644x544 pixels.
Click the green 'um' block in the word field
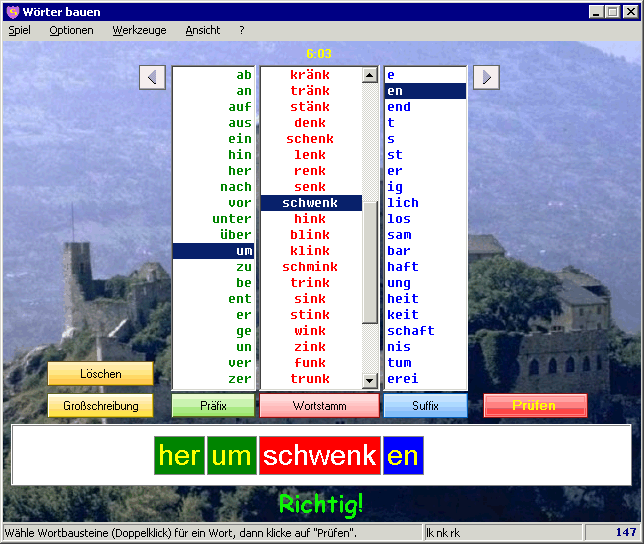pos(232,456)
